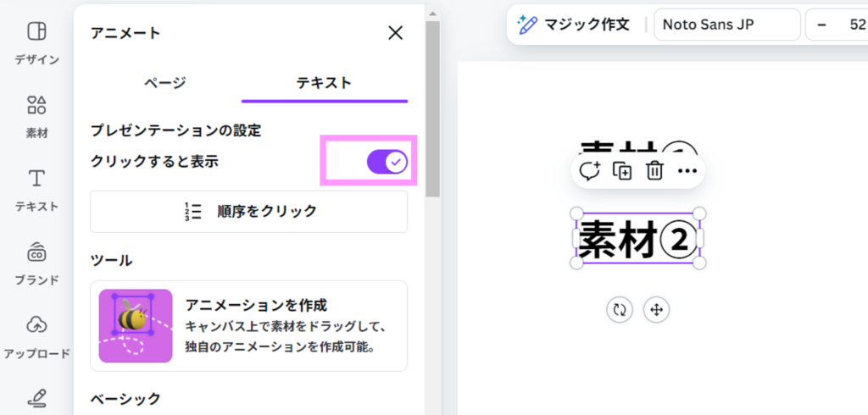868x415 pixels.
Task: Switch to the ページ tab
Action: pos(165,83)
